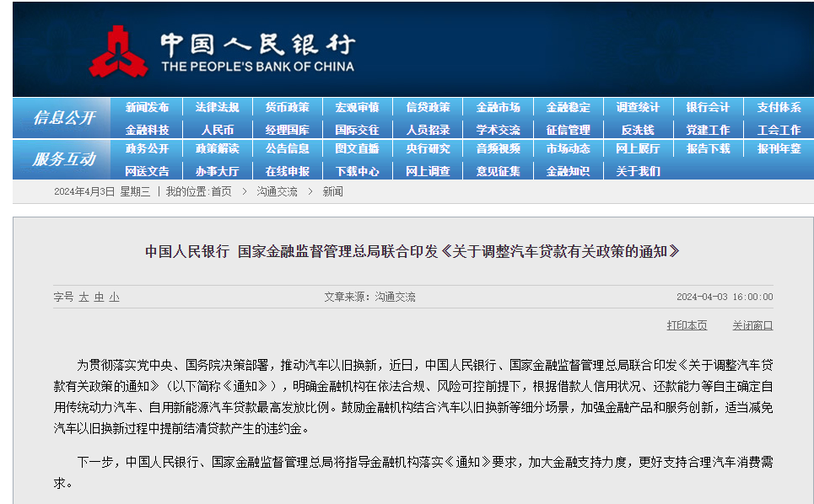Go to 下载中心 download center

(x=357, y=171)
